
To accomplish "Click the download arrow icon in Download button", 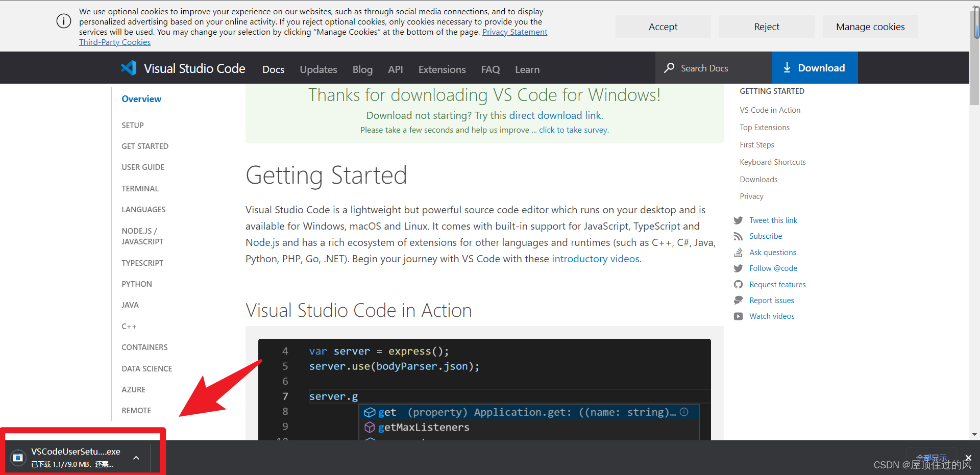I will click(x=787, y=68).
